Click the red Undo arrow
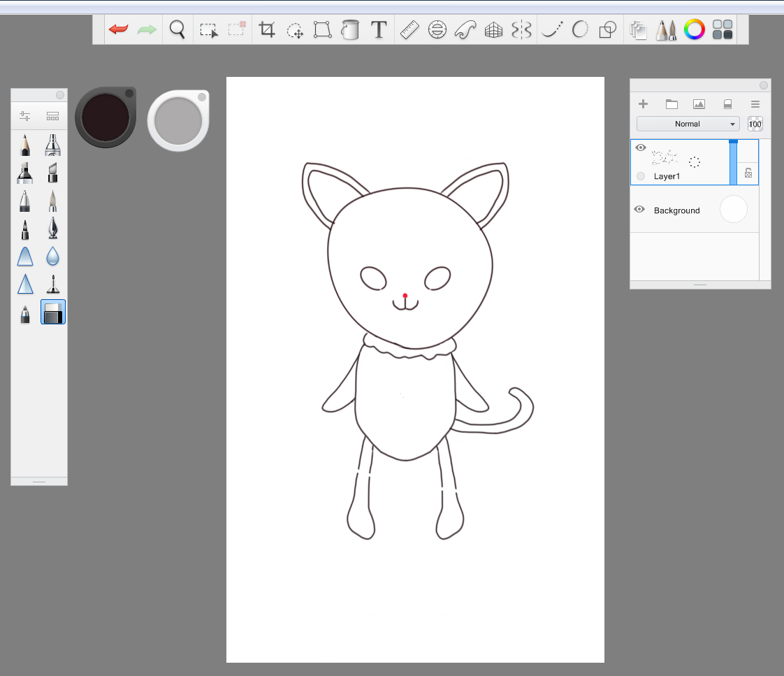784x676 pixels. (118, 29)
